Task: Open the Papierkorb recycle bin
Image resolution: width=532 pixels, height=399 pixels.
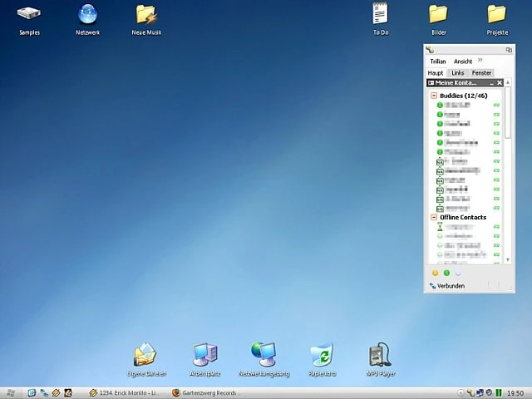Action: point(322,354)
